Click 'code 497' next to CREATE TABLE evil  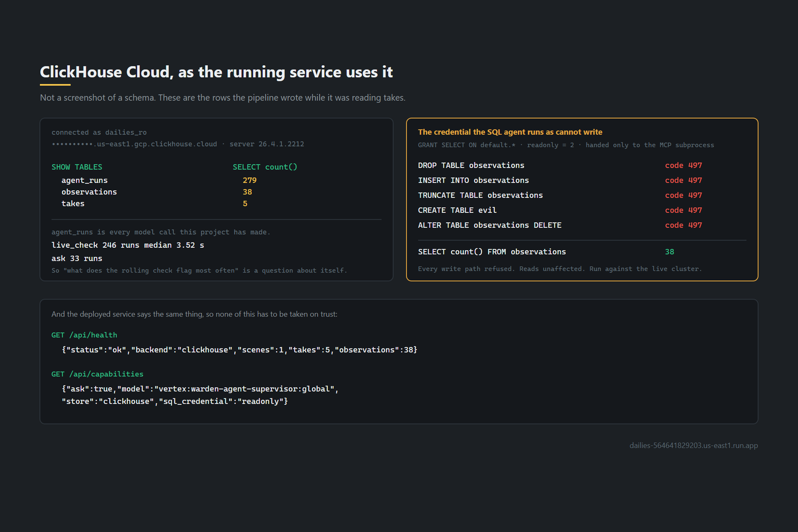pyautogui.click(x=683, y=210)
